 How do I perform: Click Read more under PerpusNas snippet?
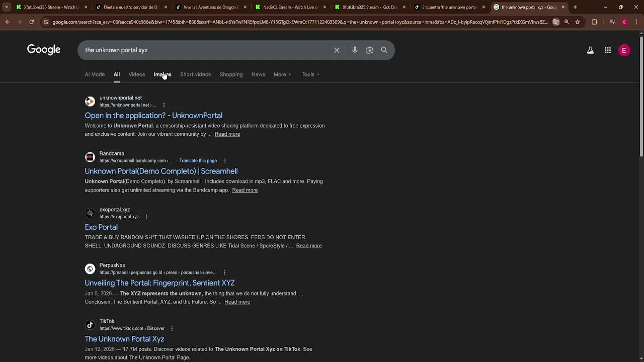(x=237, y=302)
